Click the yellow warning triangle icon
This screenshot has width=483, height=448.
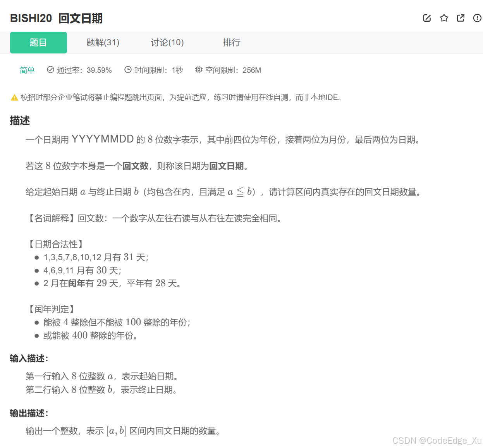[x=13, y=98]
